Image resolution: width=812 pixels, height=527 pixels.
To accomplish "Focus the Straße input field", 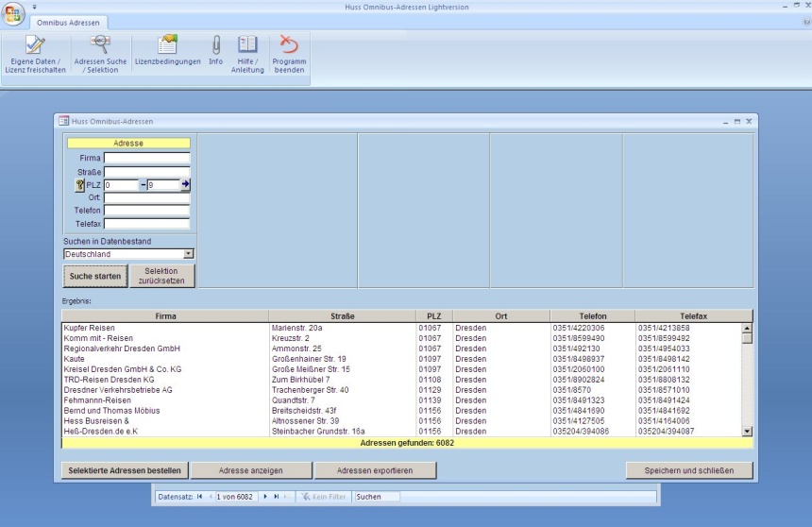I will tap(147, 172).
